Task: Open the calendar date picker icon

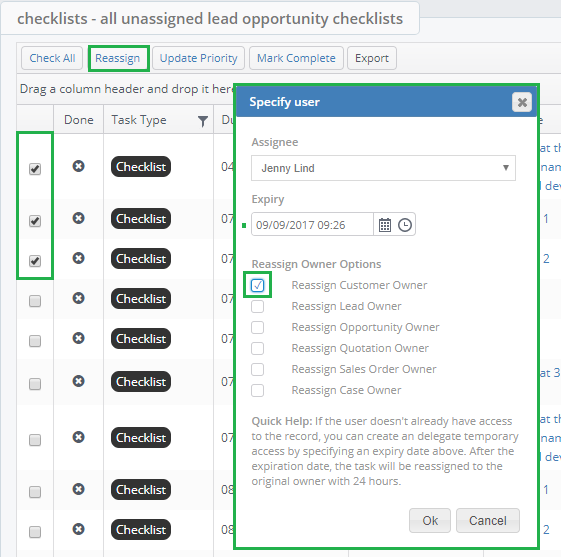Action: (x=385, y=225)
